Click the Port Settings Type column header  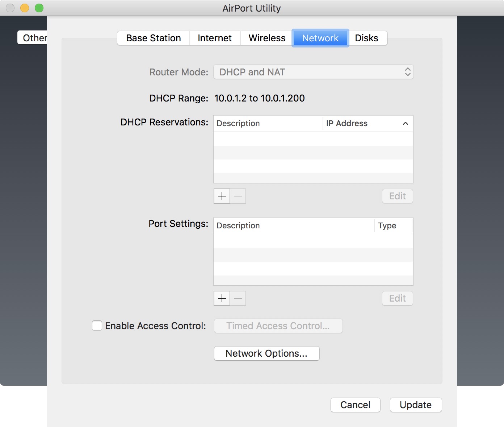[394, 226]
